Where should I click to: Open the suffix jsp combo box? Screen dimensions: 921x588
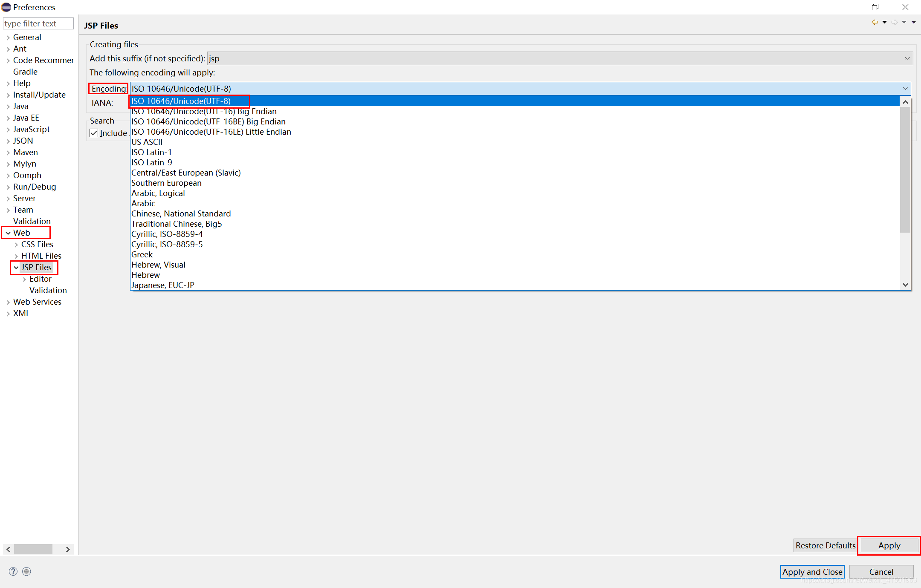coord(560,58)
